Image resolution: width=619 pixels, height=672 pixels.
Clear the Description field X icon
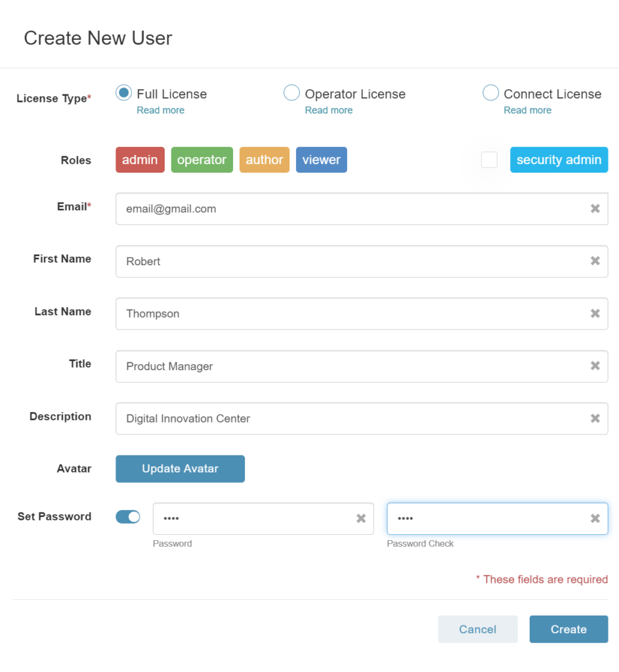pyautogui.click(x=595, y=419)
